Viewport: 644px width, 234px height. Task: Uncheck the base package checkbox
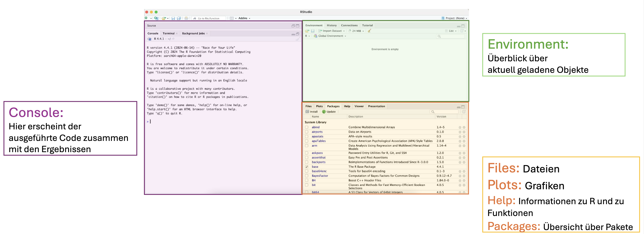(307, 167)
